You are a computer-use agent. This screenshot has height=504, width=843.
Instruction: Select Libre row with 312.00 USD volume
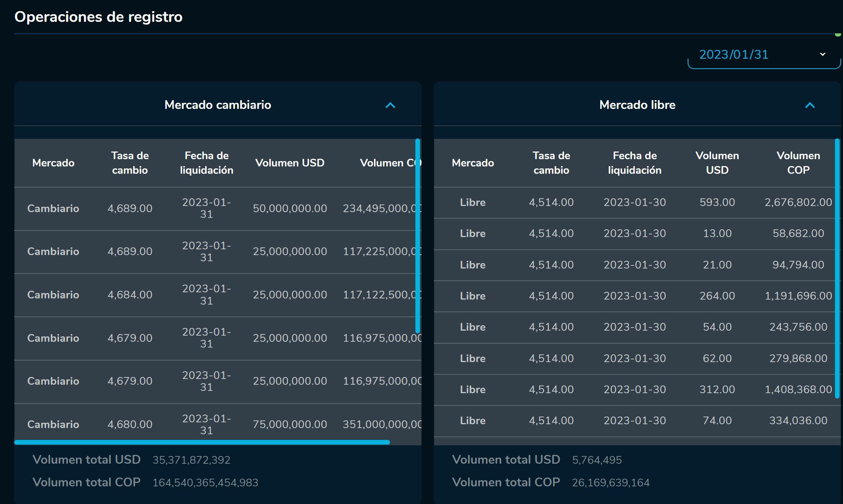point(717,390)
